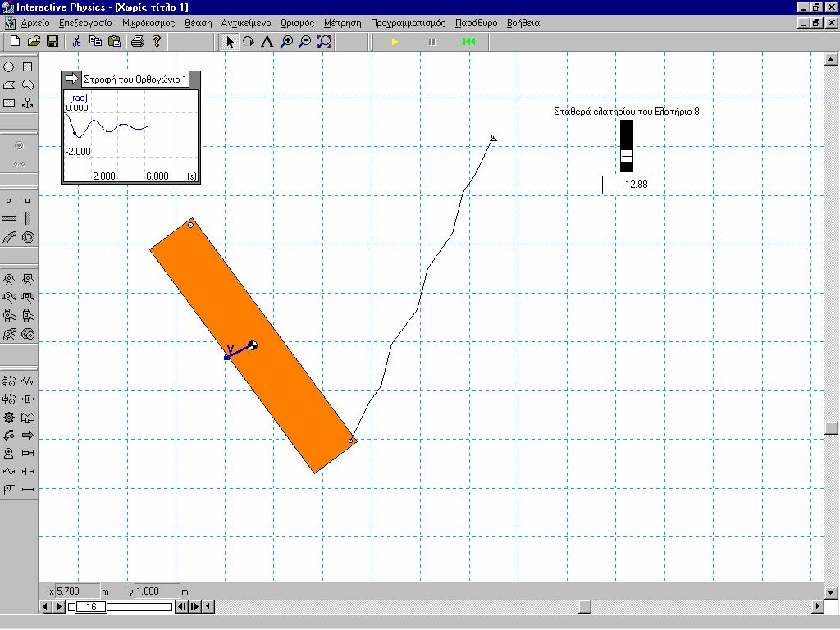
Task: Open the Επεξεργασία menu
Action: click(85, 23)
